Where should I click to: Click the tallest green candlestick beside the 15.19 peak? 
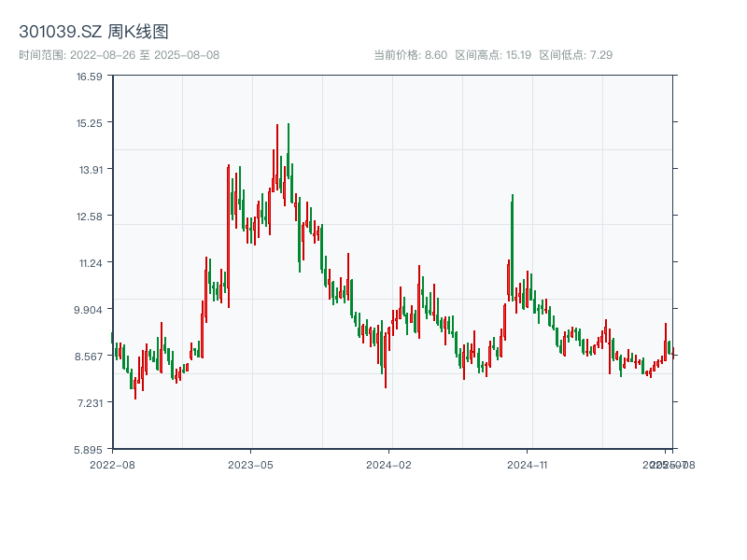pyautogui.click(x=289, y=151)
